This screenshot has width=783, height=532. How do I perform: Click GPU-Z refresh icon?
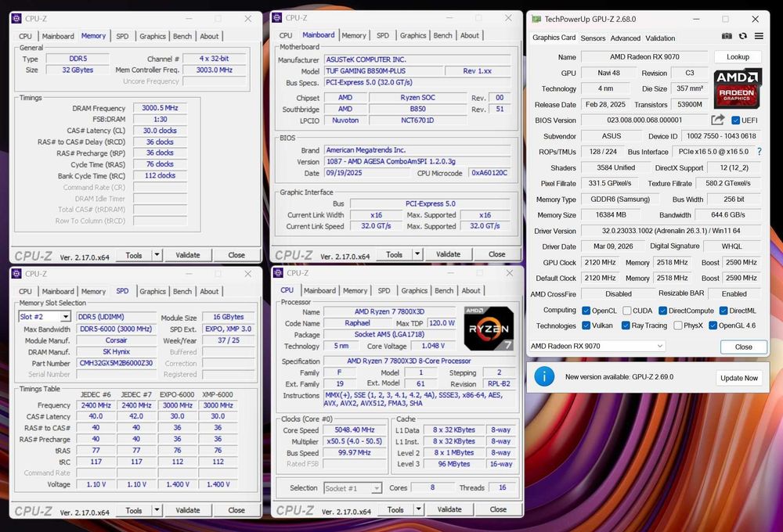743,36
